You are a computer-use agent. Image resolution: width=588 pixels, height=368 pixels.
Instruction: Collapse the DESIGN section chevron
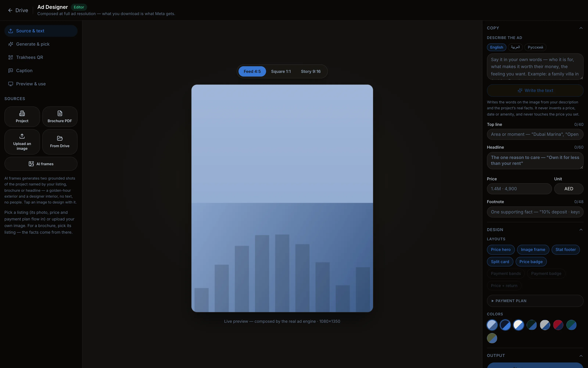(581, 230)
